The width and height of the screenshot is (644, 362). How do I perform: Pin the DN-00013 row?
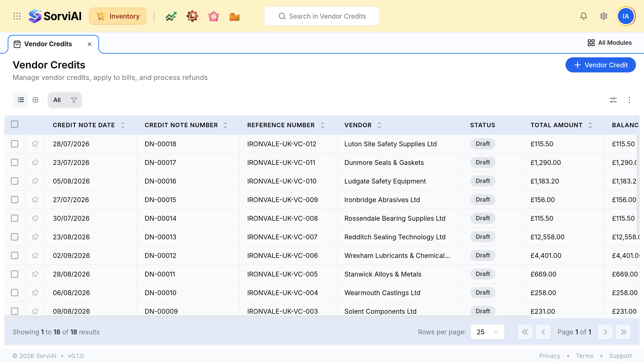click(35, 237)
